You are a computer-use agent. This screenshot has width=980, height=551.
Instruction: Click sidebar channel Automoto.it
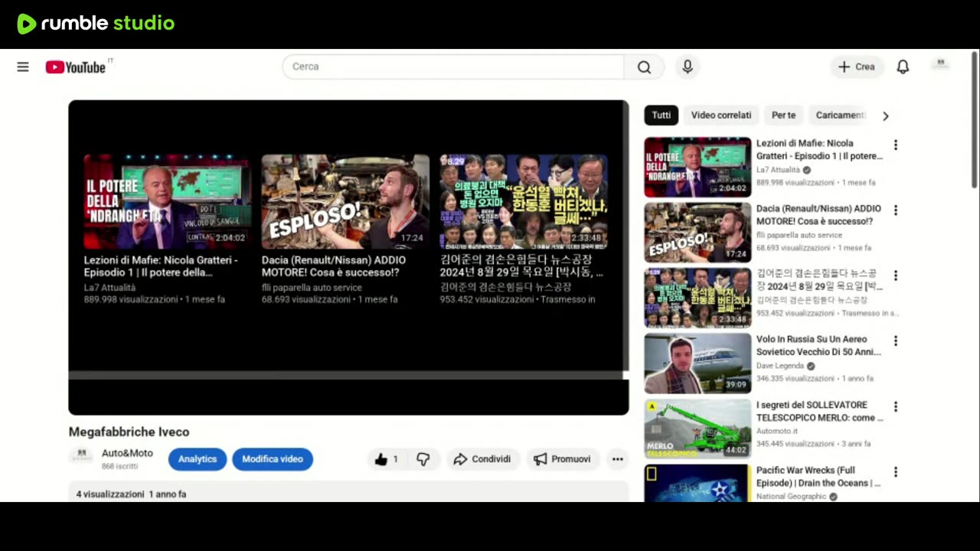pos(777,432)
